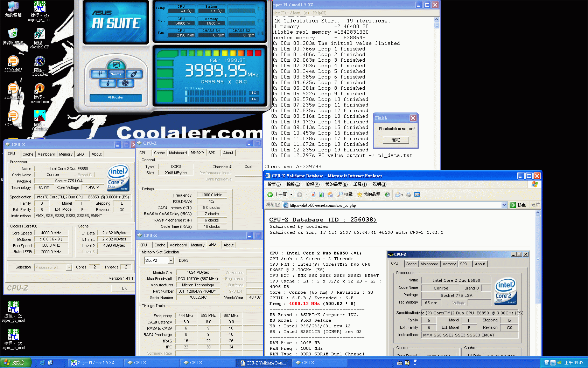The image size is (588, 368).
Task: Click the CPU-Z Validator Data taskbar button
Action: pos(264,363)
